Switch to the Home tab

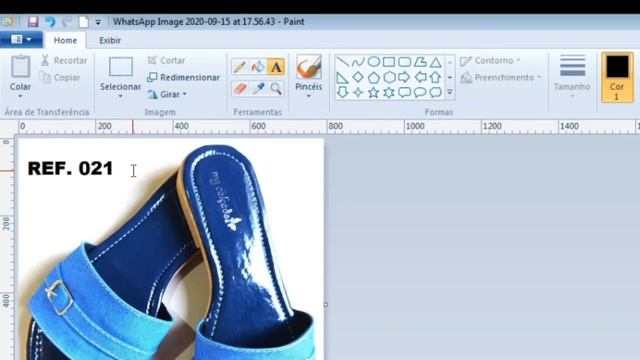[x=65, y=40]
